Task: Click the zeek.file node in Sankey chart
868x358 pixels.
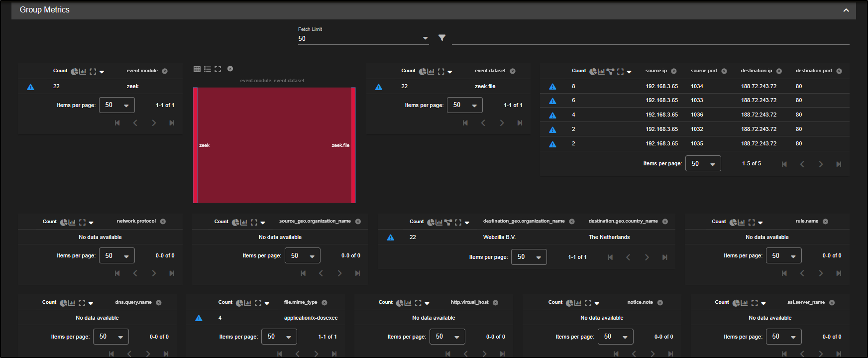Action: coord(353,145)
